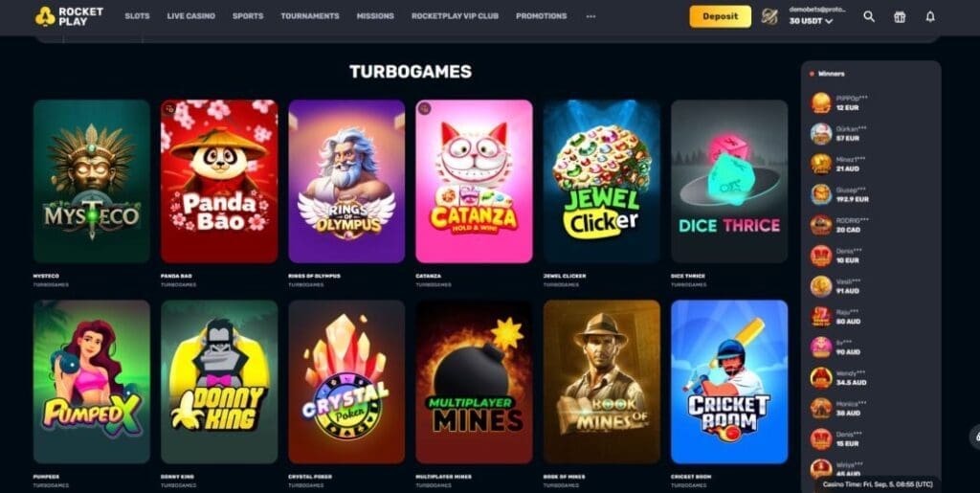Open the RocketPlay VIP Club page
980x493 pixels.
coord(455,16)
